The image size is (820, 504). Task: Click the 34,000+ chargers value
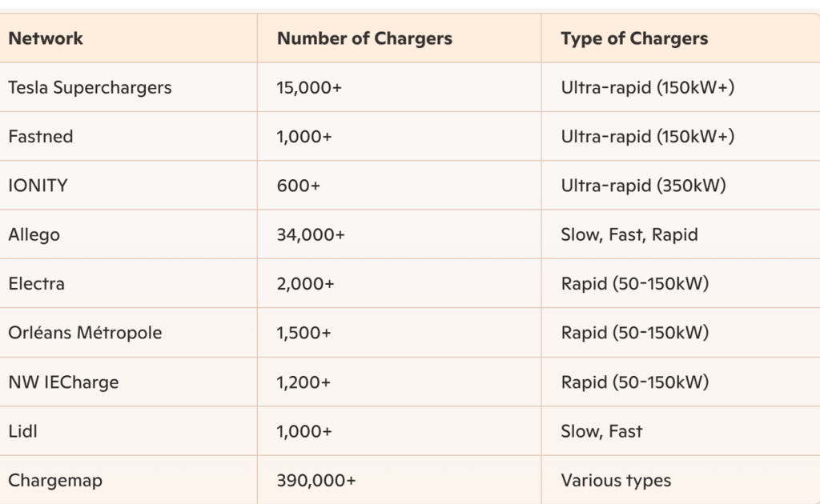click(x=311, y=235)
